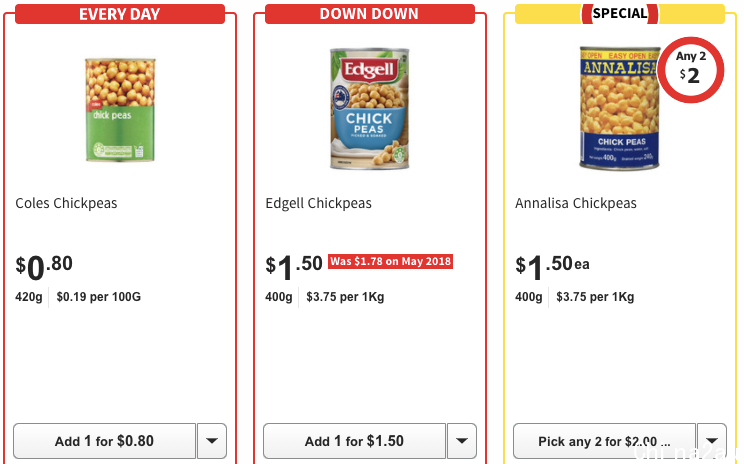Click the Coles Chickpeas can image

(x=120, y=110)
